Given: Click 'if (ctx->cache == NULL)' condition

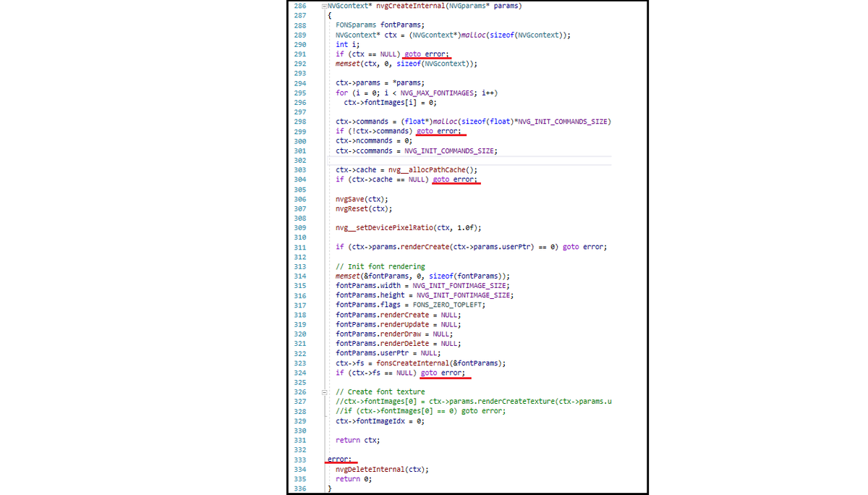Looking at the screenshot, I should [382, 179].
